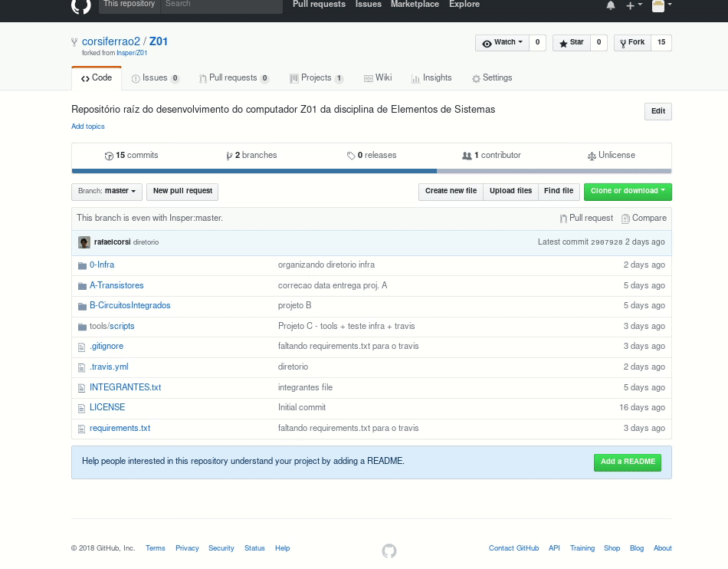The width and height of the screenshot is (728, 569).
Task: Open Insper/Z01 forked-from link
Action: (132, 54)
